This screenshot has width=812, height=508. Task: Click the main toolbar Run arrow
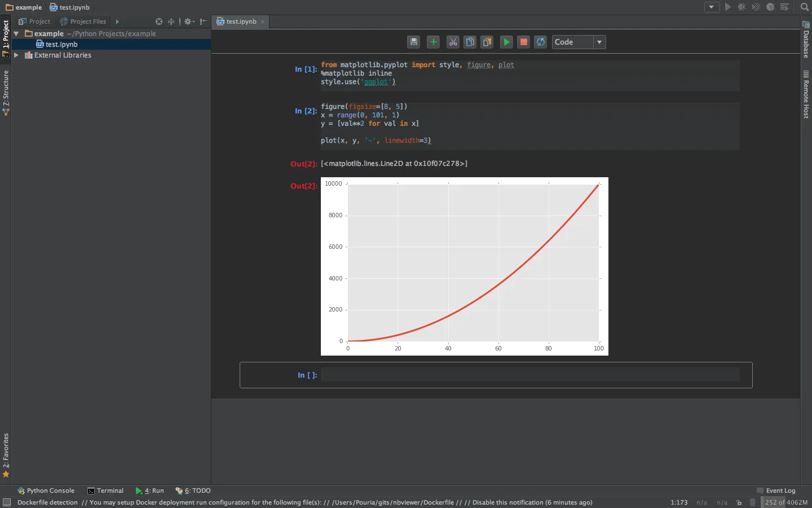728,7
